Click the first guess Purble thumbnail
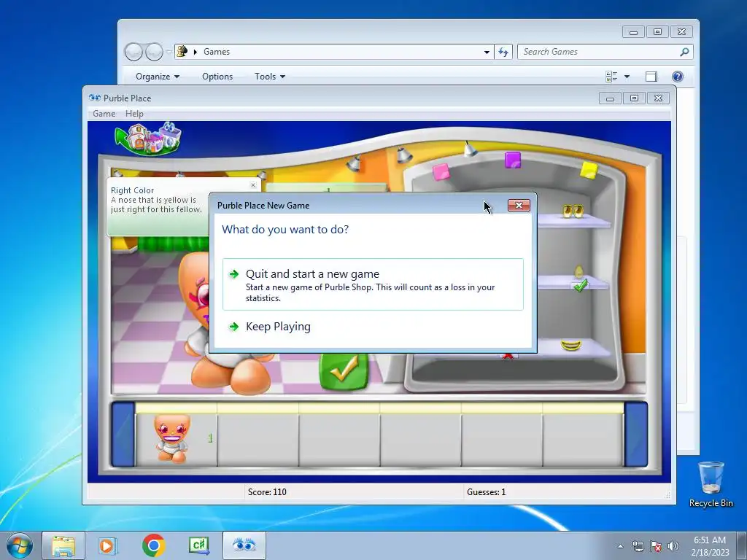747x560 pixels. [x=172, y=438]
